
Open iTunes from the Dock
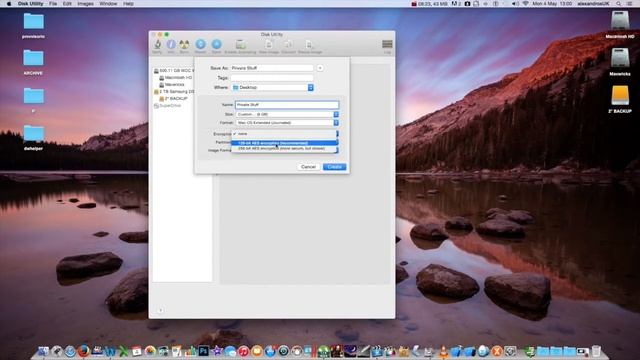click(243, 351)
